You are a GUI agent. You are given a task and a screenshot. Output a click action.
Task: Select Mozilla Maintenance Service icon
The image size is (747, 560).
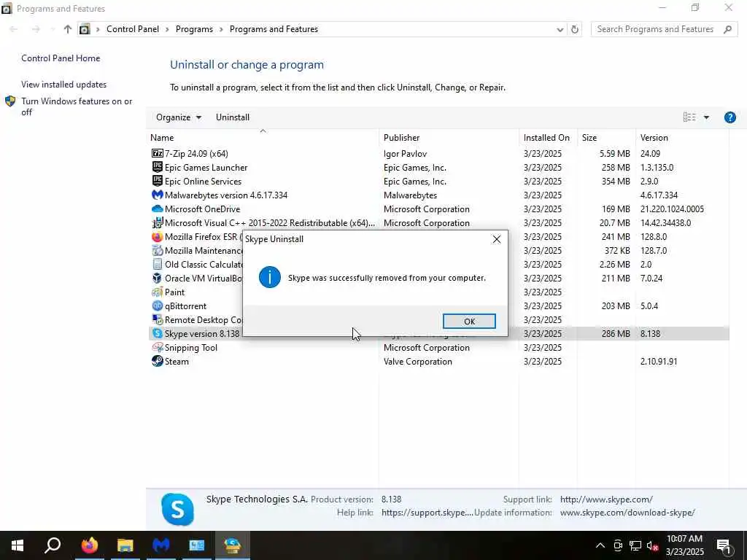158,251
